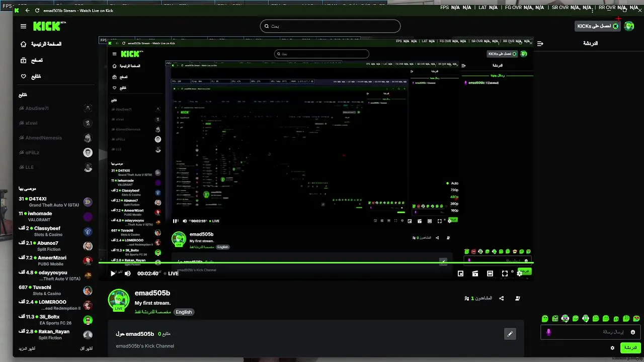This screenshot has width=644, height=362.
Task: Select 160p quality in nested stream
Action: [x=454, y=210]
